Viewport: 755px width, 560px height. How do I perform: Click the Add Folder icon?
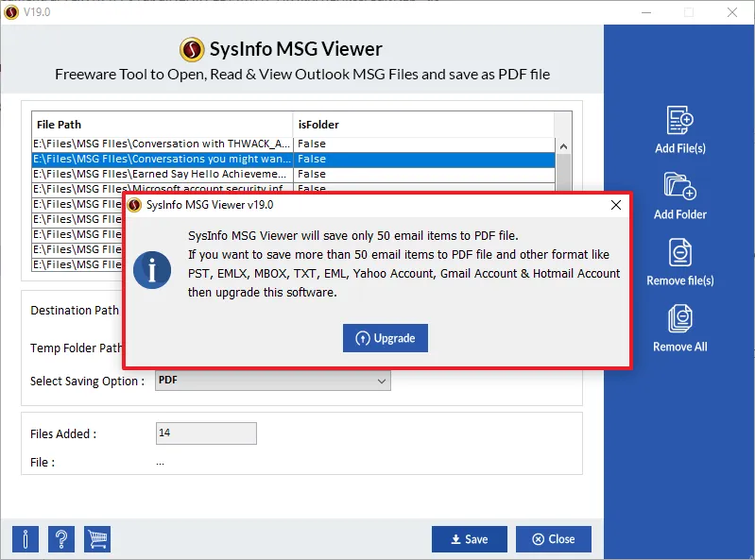680,186
